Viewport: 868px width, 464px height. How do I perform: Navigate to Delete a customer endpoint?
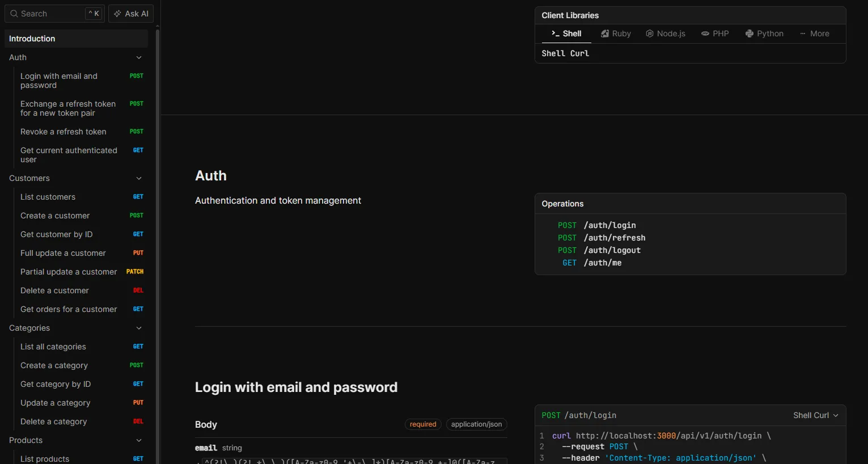point(54,290)
